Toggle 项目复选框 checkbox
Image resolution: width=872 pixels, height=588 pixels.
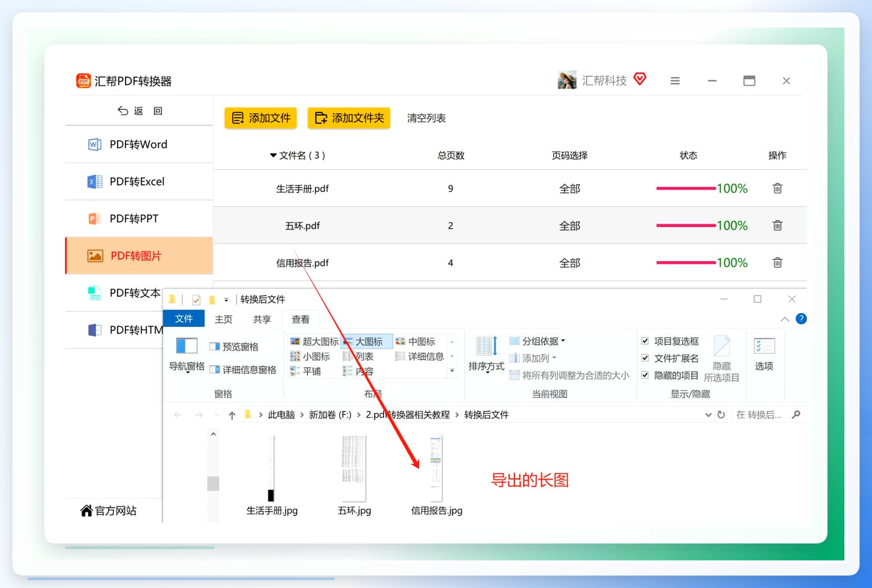tap(645, 341)
